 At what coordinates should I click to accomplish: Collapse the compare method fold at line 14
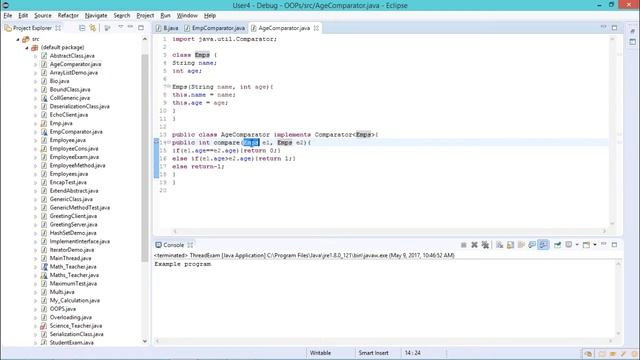[x=168, y=142]
